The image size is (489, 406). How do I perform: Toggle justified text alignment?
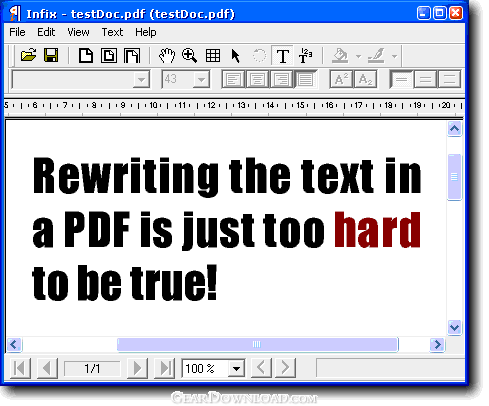[x=305, y=79]
